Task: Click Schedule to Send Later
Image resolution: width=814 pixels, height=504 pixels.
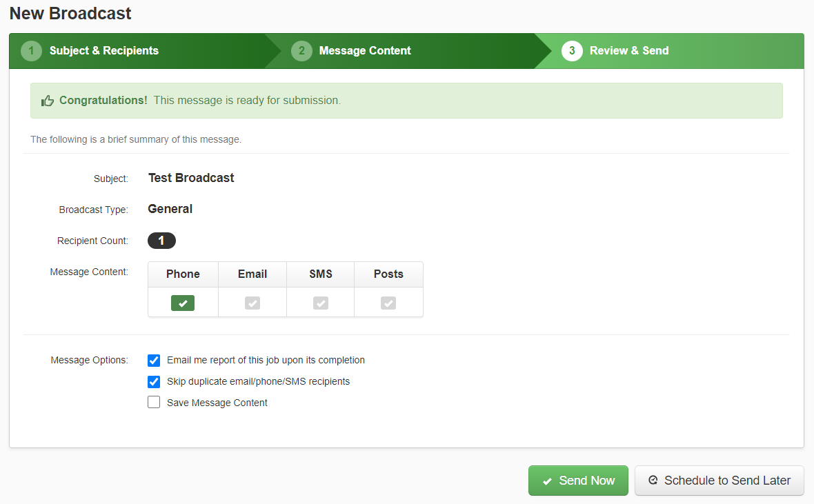Action: [x=719, y=481]
